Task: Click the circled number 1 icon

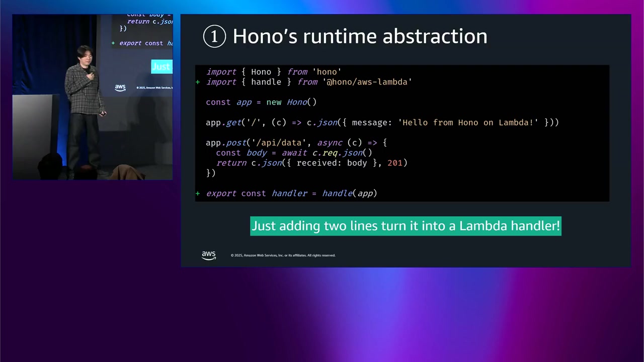Action: 214,36
